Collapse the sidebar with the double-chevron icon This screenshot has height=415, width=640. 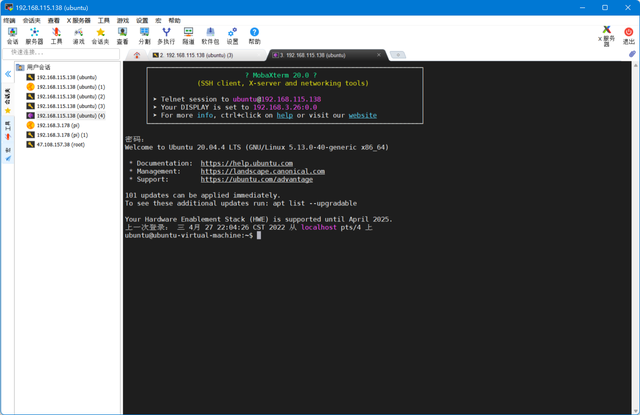(8, 74)
